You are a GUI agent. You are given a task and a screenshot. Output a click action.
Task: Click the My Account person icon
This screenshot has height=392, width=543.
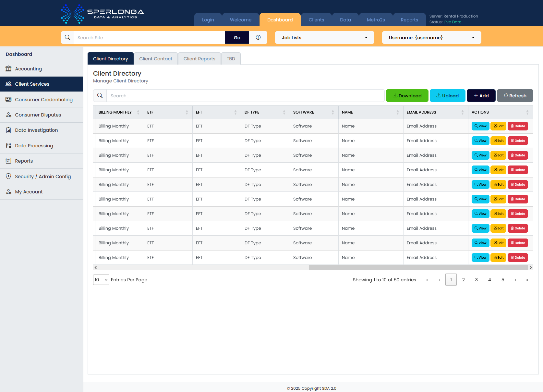[x=8, y=192]
